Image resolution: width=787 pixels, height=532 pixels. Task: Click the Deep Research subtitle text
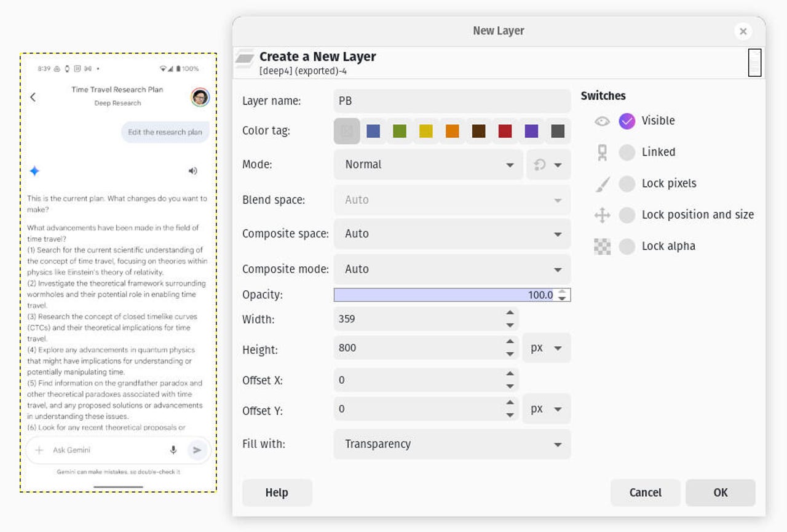117,103
